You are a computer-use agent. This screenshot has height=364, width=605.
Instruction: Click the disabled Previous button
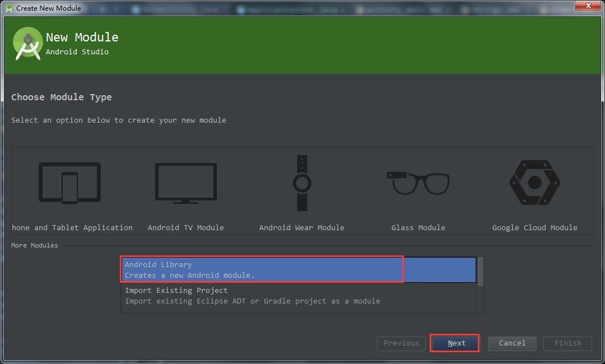pyautogui.click(x=401, y=343)
